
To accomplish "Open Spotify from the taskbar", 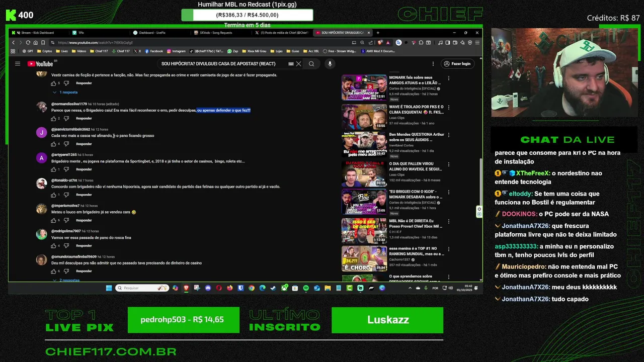I will click(x=306, y=288).
